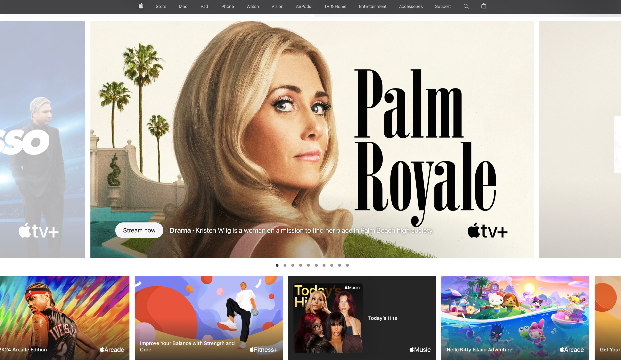Screen dimensions: 621x364
Task: Open the AirPods menu
Action: point(303,6)
